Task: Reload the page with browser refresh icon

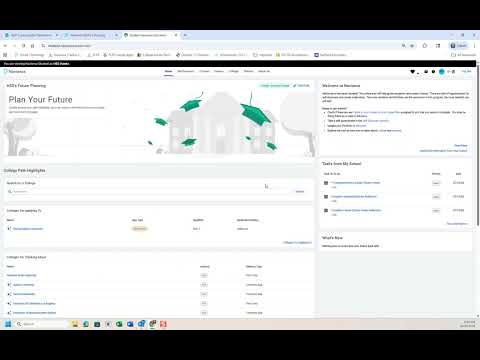Action: [x=23, y=46]
